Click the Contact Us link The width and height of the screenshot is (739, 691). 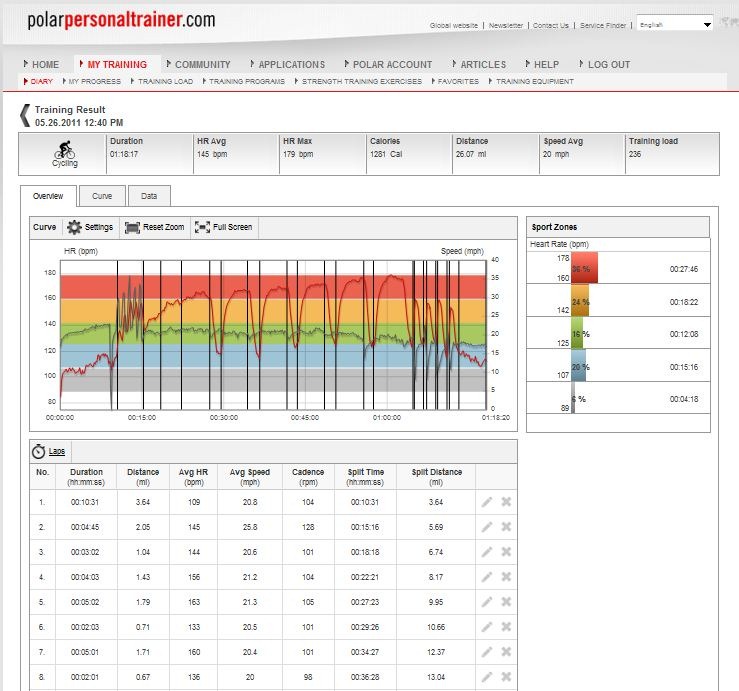(550, 25)
